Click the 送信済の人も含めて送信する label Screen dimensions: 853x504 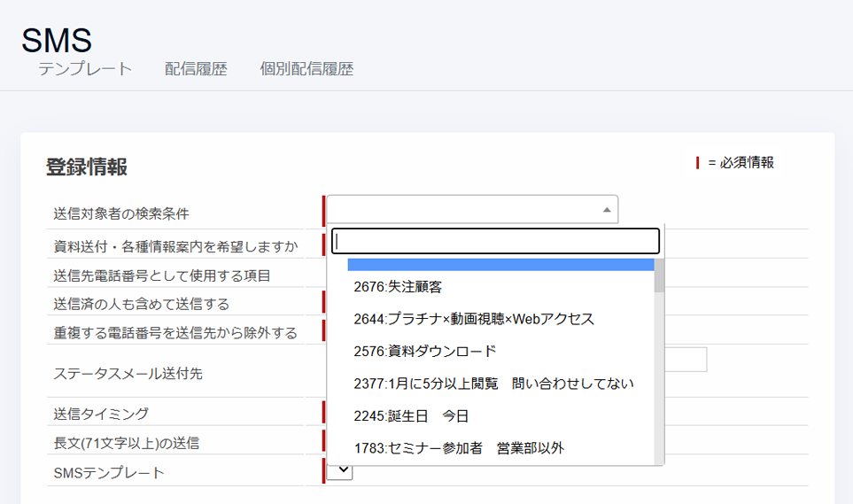[x=142, y=304]
